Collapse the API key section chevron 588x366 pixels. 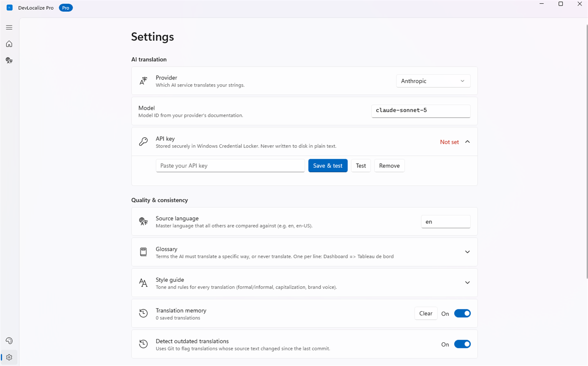(467, 142)
